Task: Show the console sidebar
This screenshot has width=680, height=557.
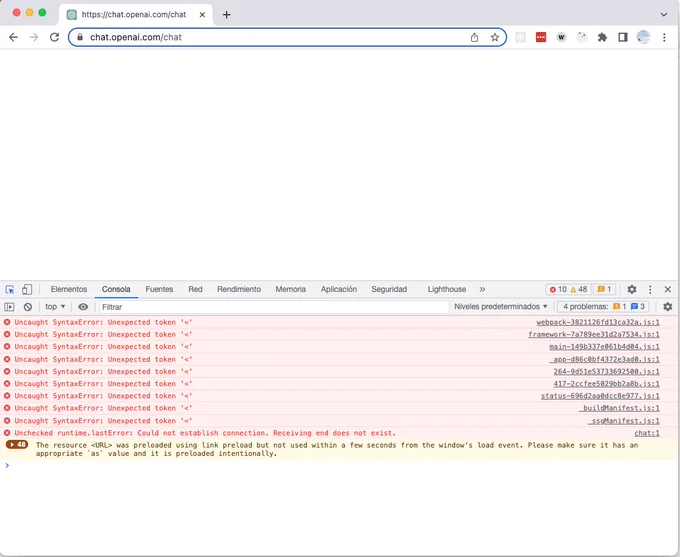Action: tap(9, 307)
